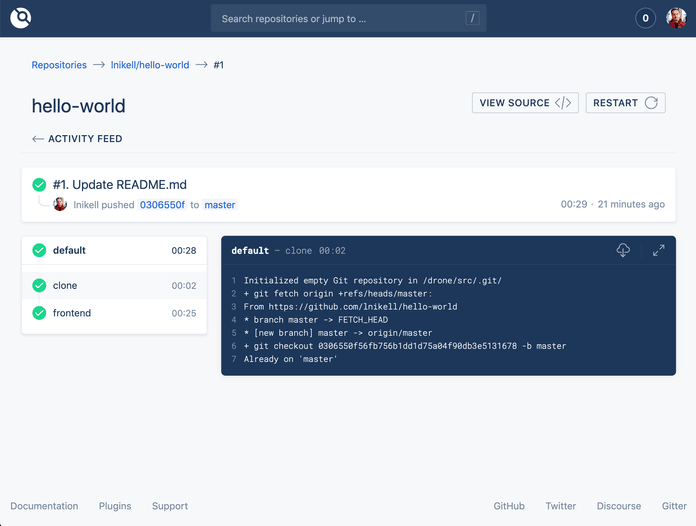Open commit 0306550f link
The image size is (696, 526).
161,205
